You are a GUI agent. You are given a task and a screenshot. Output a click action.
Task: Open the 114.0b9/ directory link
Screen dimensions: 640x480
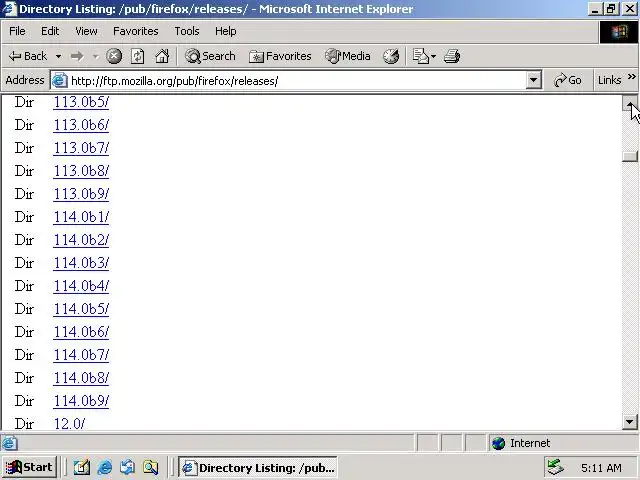tap(81, 401)
